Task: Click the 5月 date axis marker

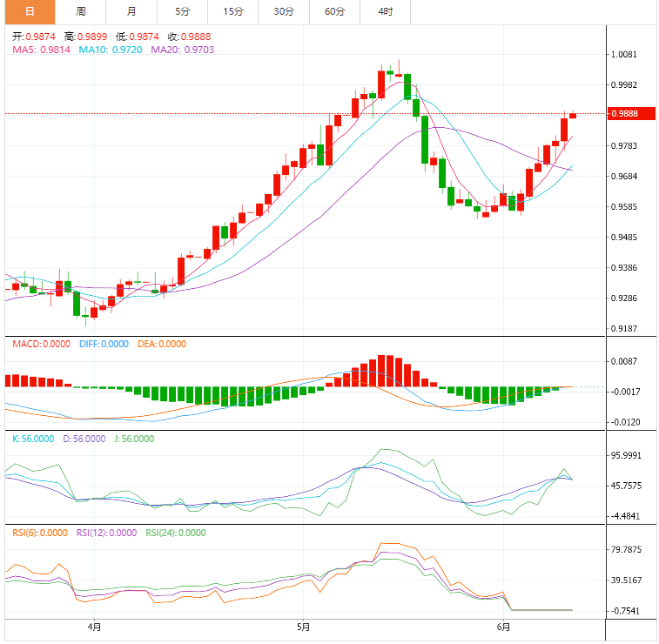Action: pos(303,627)
